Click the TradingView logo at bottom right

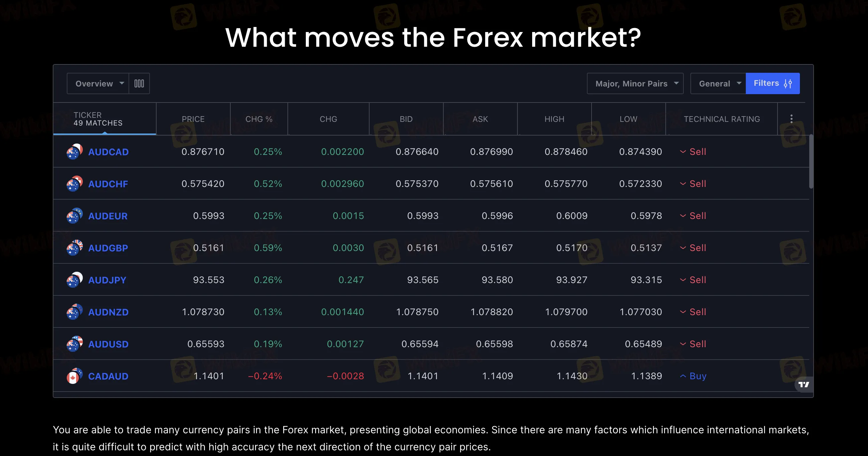804,385
